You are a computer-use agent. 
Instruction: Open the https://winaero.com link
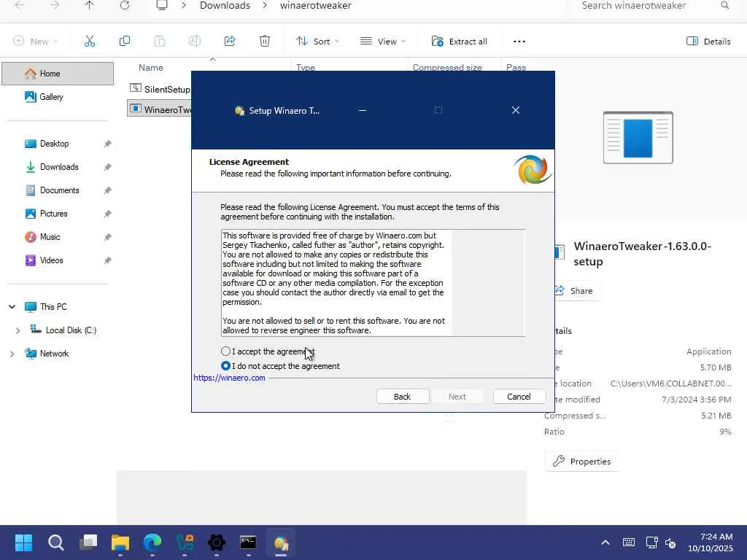point(229,378)
